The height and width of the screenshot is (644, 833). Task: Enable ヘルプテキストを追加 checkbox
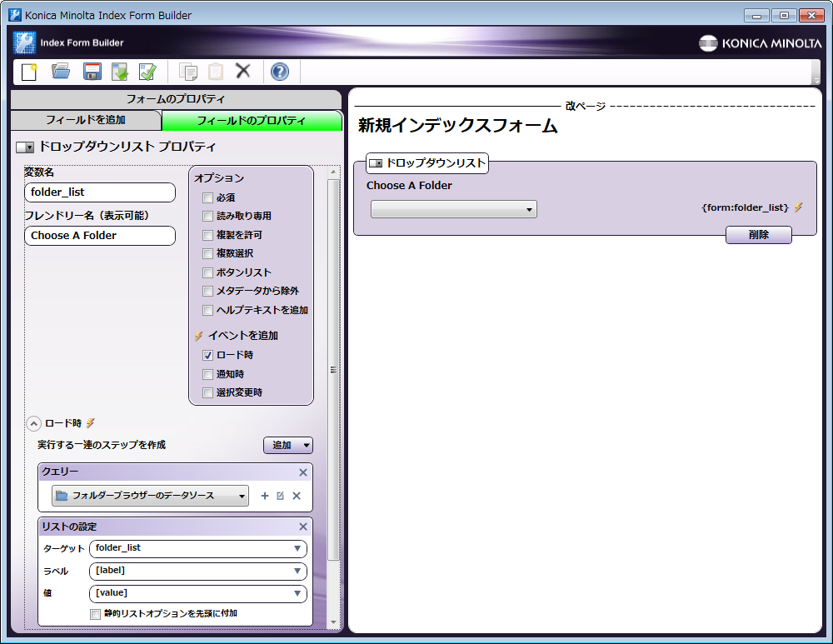(207, 310)
